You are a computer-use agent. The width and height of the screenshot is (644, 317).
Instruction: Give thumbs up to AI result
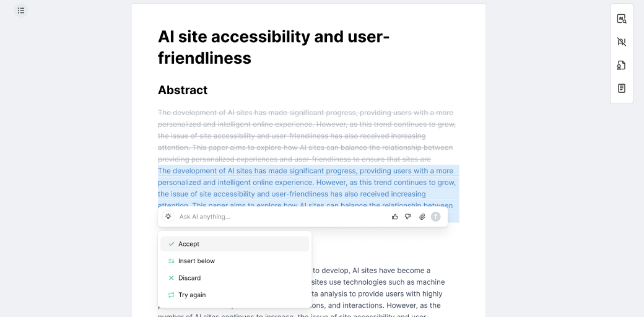[394, 217]
